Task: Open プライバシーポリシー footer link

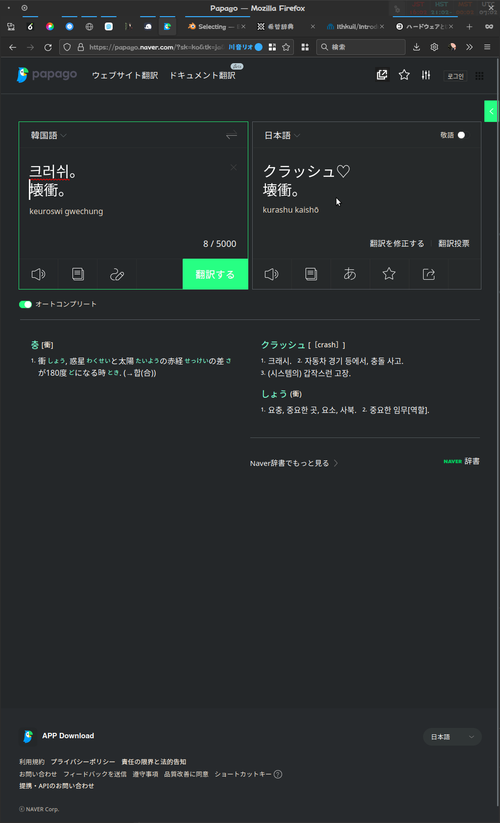Action: (x=83, y=762)
